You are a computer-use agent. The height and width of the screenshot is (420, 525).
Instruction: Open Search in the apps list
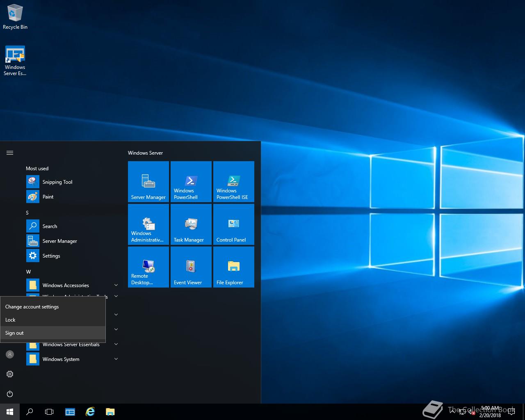pyautogui.click(x=72, y=226)
